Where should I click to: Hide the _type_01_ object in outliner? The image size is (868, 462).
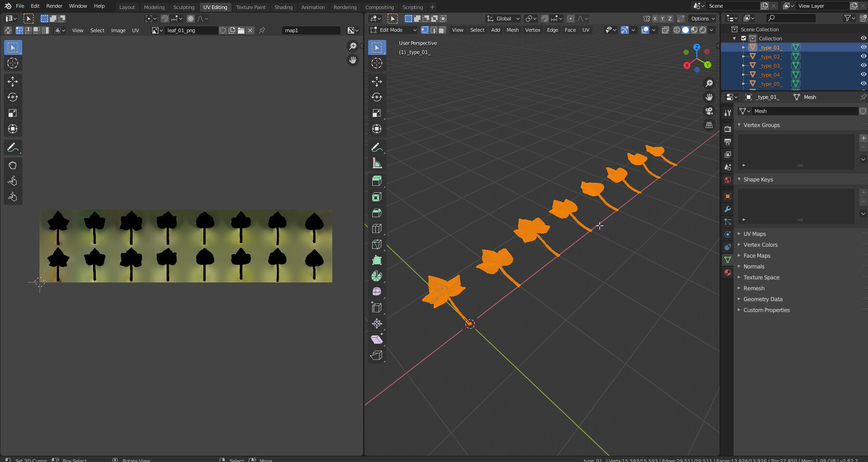pos(863,47)
